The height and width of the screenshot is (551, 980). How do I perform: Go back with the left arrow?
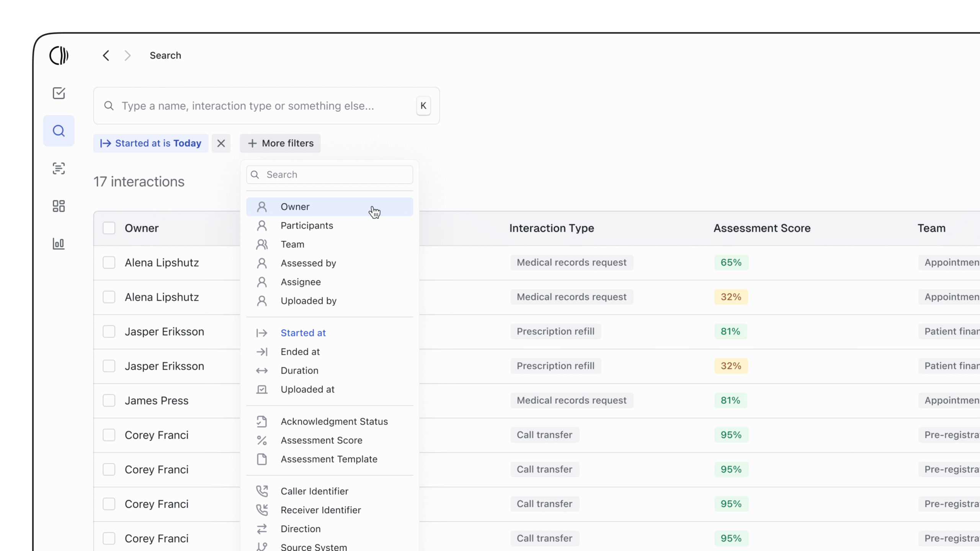point(106,55)
